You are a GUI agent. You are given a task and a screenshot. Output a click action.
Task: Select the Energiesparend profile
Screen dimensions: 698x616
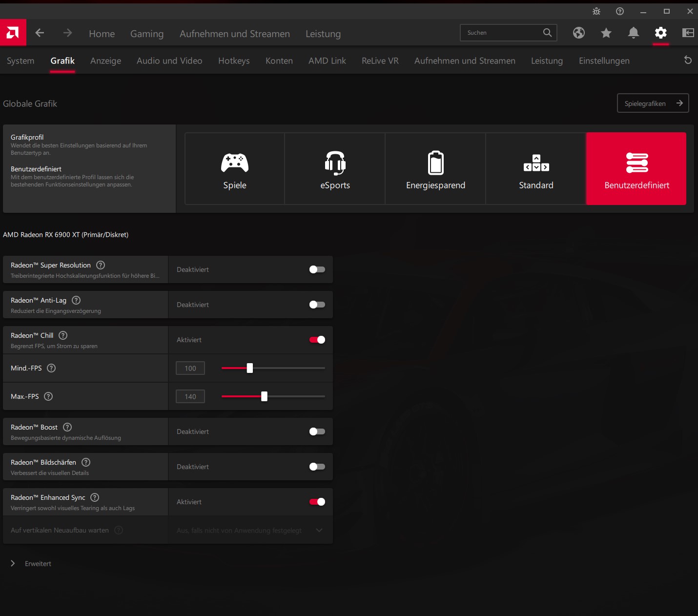pyautogui.click(x=436, y=168)
